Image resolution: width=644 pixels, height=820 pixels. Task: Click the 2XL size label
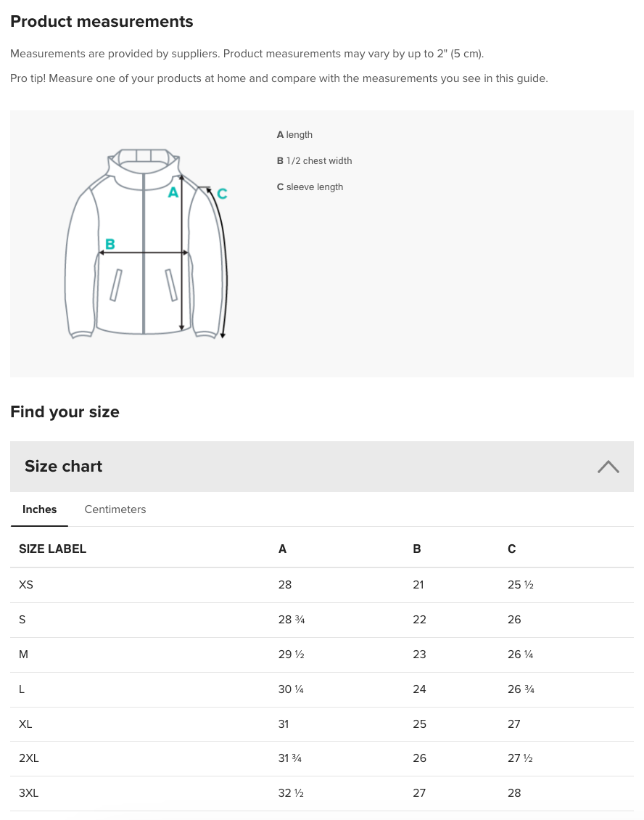tap(29, 758)
